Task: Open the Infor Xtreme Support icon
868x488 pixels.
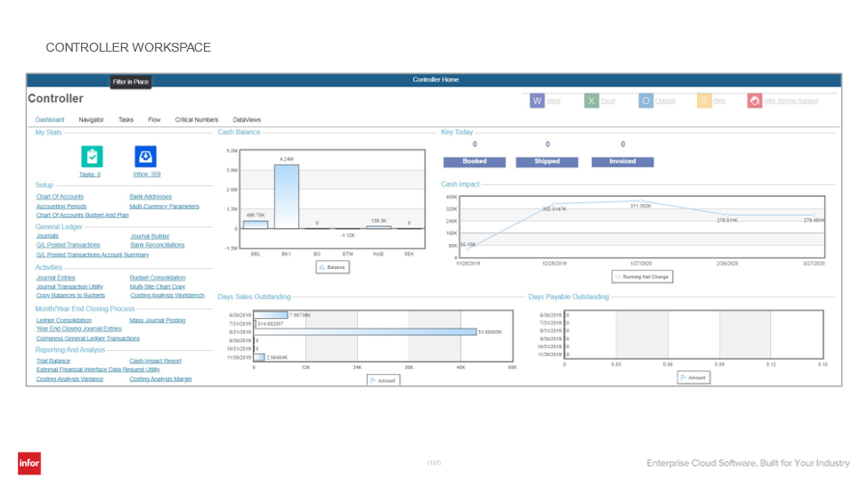Action: (x=755, y=101)
